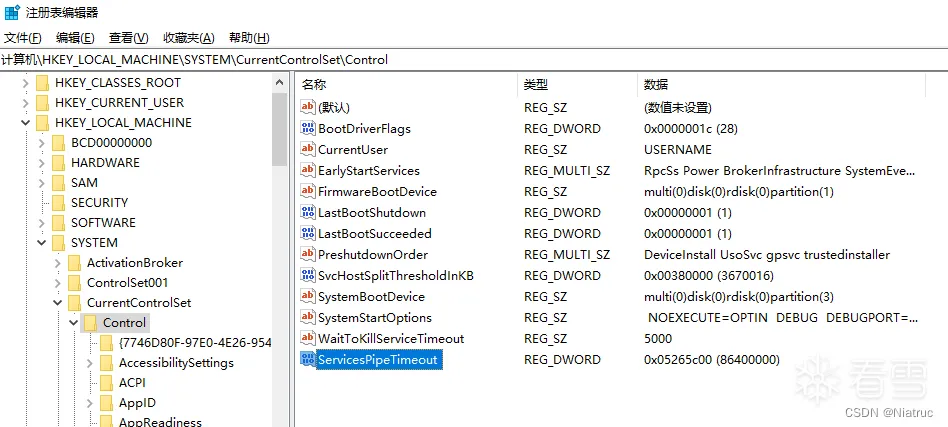
Task: Click the string icon of CurrentUser
Action: click(x=308, y=149)
